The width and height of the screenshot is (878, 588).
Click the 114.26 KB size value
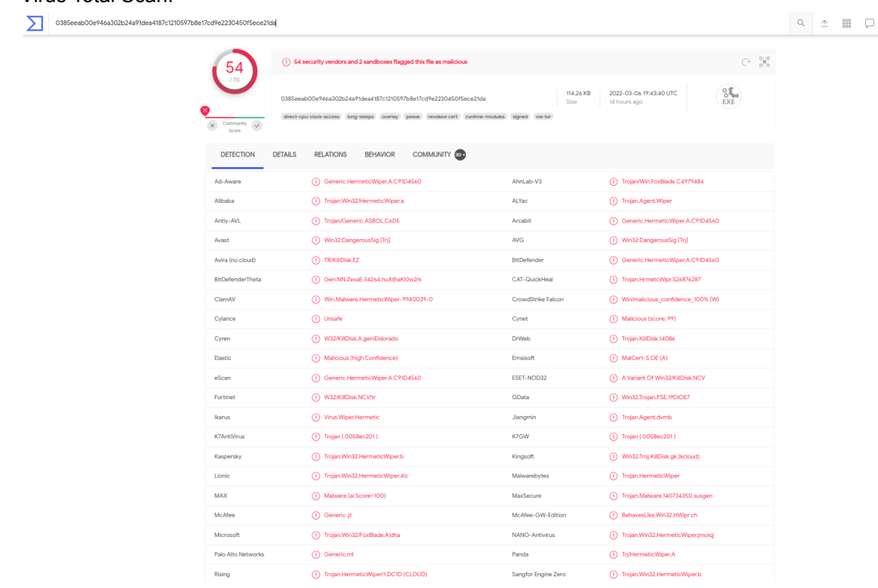(579, 93)
